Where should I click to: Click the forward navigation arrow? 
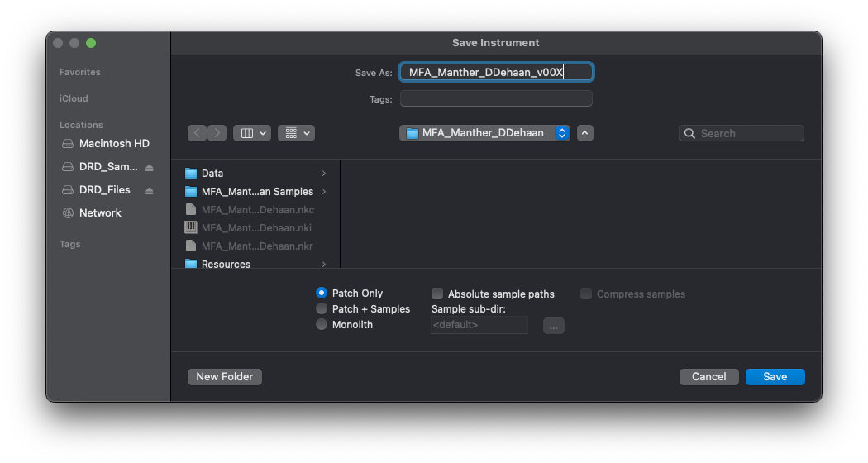[217, 133]
